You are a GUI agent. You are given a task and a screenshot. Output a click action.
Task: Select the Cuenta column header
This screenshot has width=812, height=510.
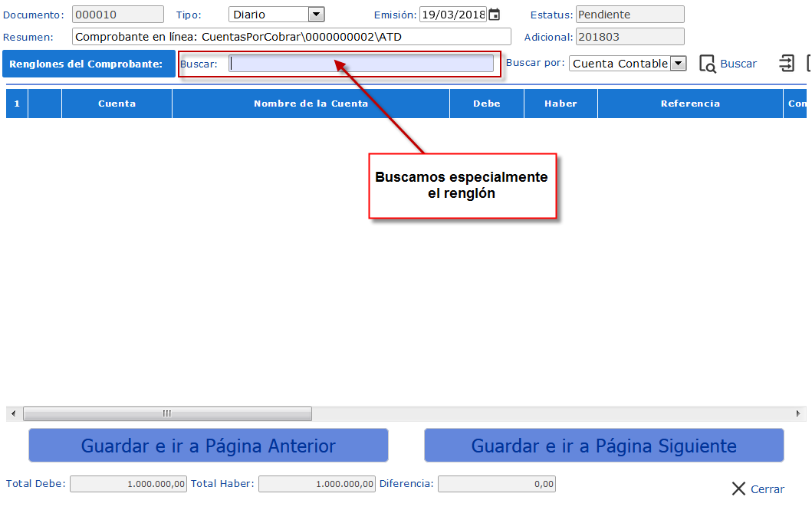click(117, 103)
